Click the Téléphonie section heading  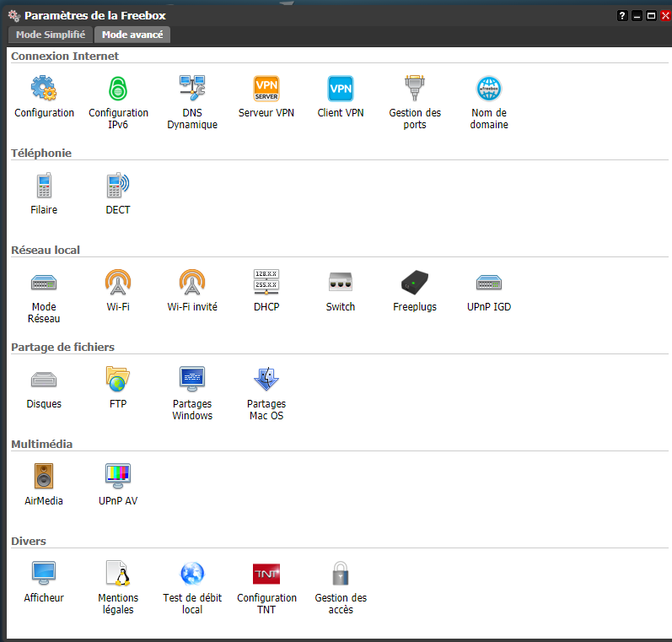[41, 153]
